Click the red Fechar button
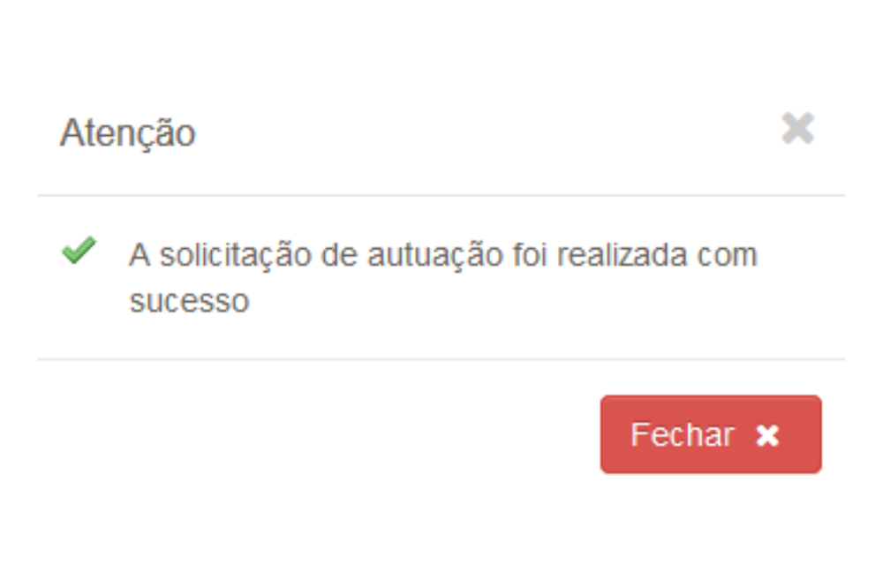Image resolution: width=883 pixels, height=588 pixels. (711, 434)
